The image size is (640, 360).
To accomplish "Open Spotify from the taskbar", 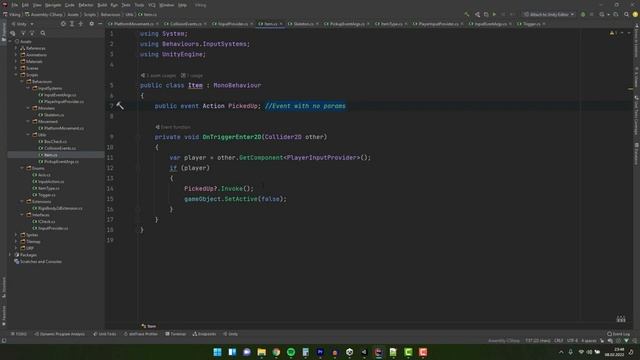I will pyautogui.click(x=291, y=352).
